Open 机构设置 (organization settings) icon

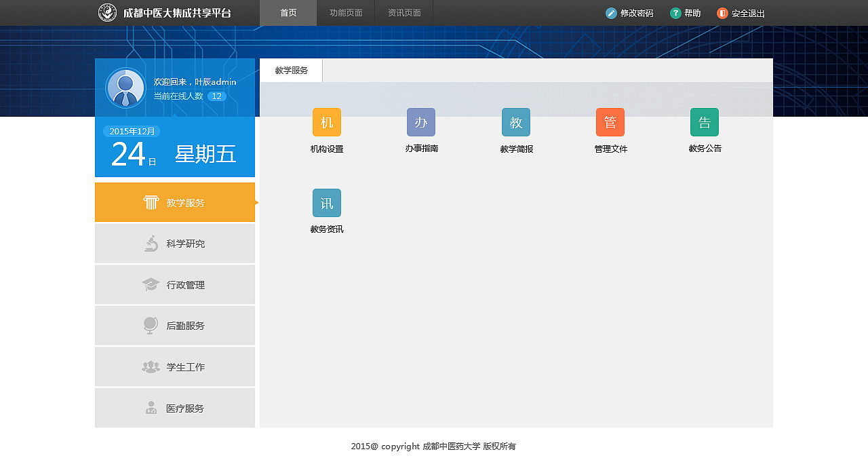326,122
